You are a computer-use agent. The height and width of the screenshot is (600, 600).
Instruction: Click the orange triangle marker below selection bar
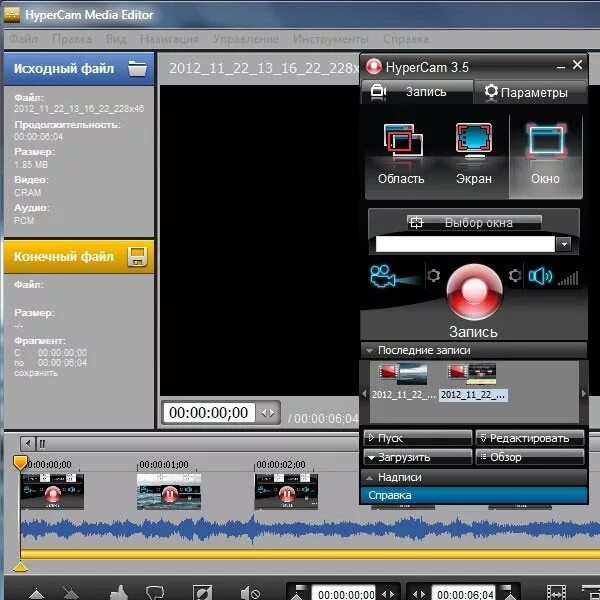tap(20, 566)
